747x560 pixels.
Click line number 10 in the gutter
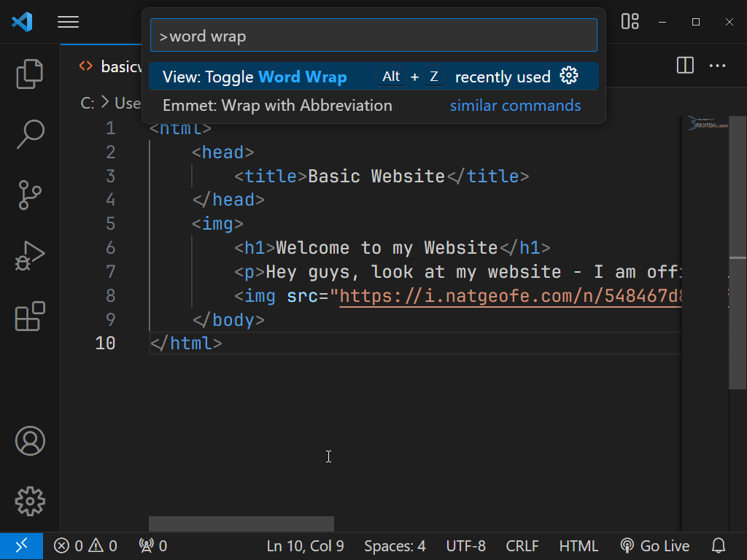point(105,343)
